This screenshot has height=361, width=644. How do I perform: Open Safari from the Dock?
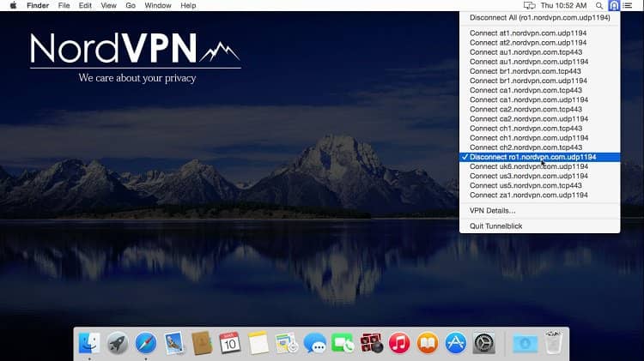pyautogui.click(x=146, y=343)
